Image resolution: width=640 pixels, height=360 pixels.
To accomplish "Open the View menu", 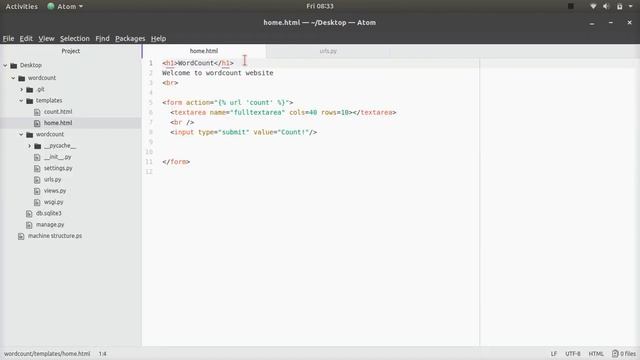I will point(46,38).
